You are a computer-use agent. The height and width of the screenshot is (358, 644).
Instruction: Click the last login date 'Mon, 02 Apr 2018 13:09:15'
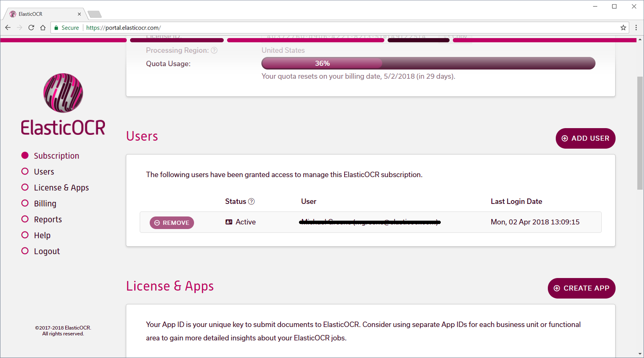point(535,222)
